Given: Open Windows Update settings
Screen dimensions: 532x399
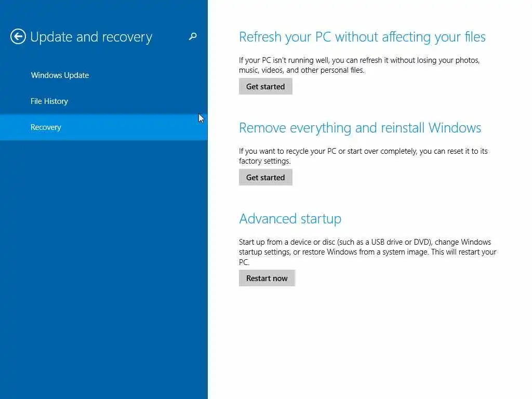Looking at the screenshot, I should (x=60, y=75).
